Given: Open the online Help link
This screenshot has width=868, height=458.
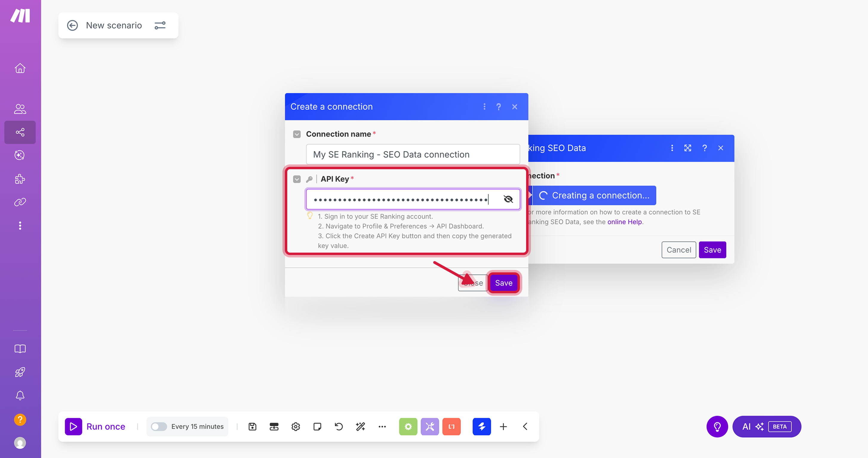Looking at the screenshot, I should click(625, 222).
